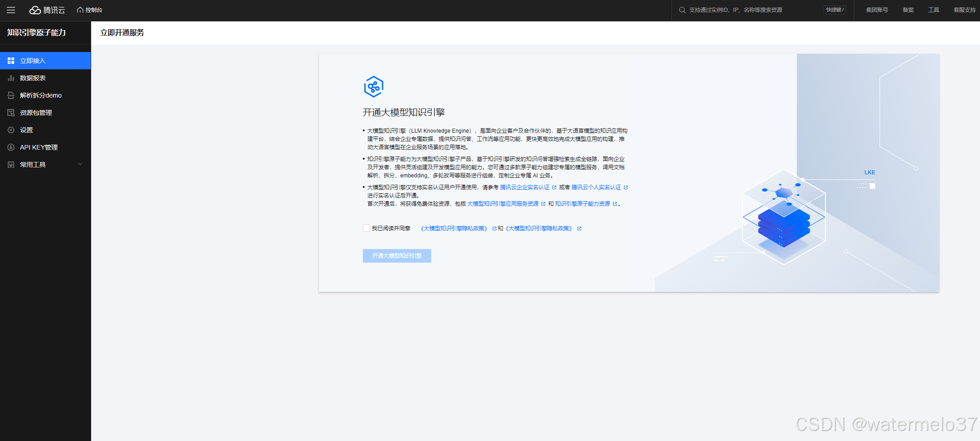The image size is (980, 441).
Task: Select 立即接入 in the sidebar
Action: pos(33,61)
